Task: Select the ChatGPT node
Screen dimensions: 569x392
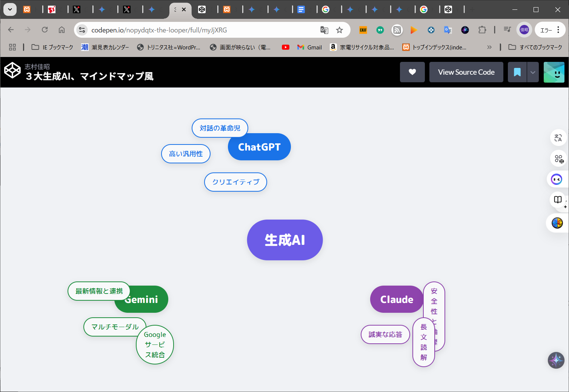Action: (x=259, y=147)
